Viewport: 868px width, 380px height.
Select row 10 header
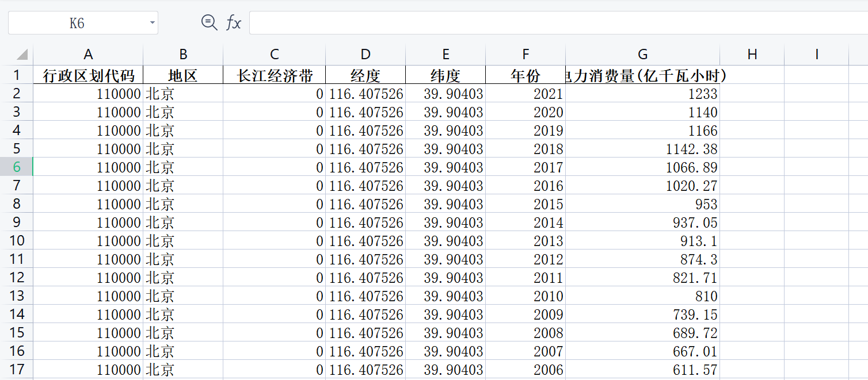[x=17, y=240]
